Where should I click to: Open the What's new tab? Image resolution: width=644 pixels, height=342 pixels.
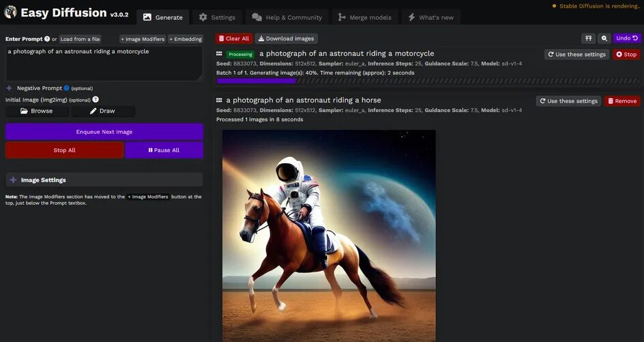coord(431,17)
